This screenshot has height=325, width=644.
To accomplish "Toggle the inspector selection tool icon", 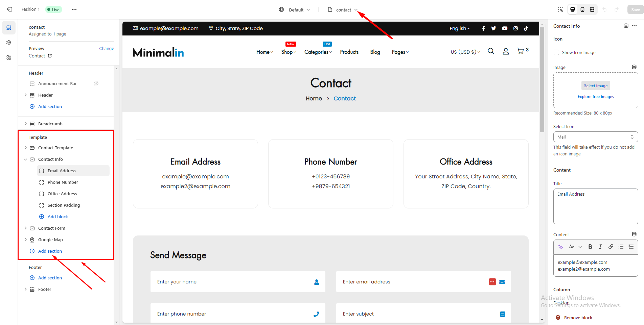I will (x=560, y=9).
